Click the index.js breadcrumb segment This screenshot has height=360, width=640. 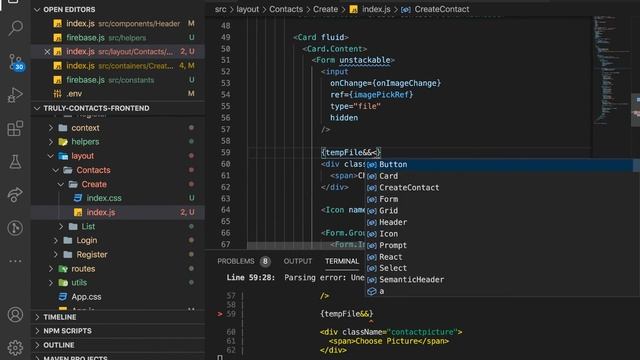(x=370, y=9)
